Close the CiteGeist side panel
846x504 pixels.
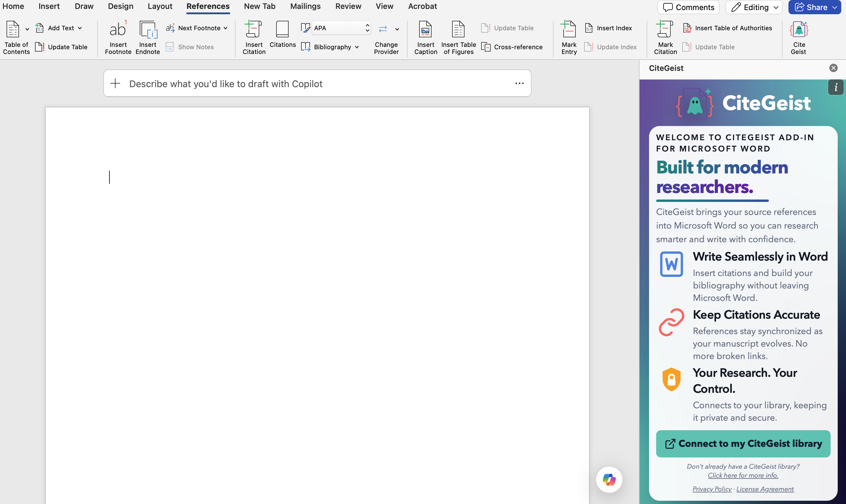coord(833,68)
